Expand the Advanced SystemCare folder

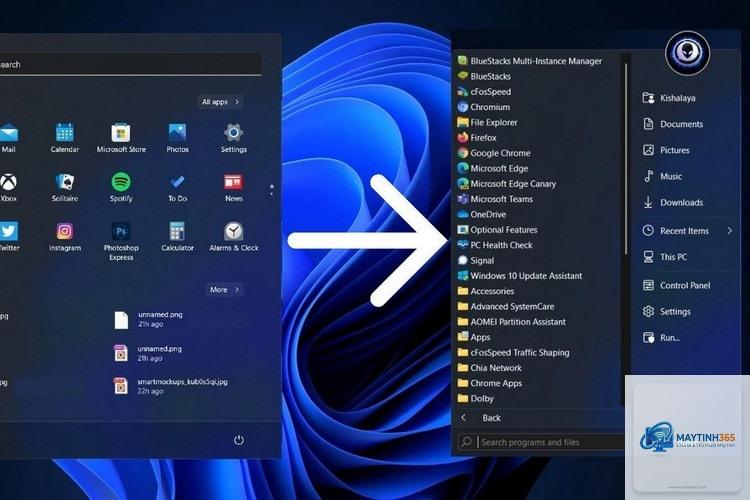(506, 306)
